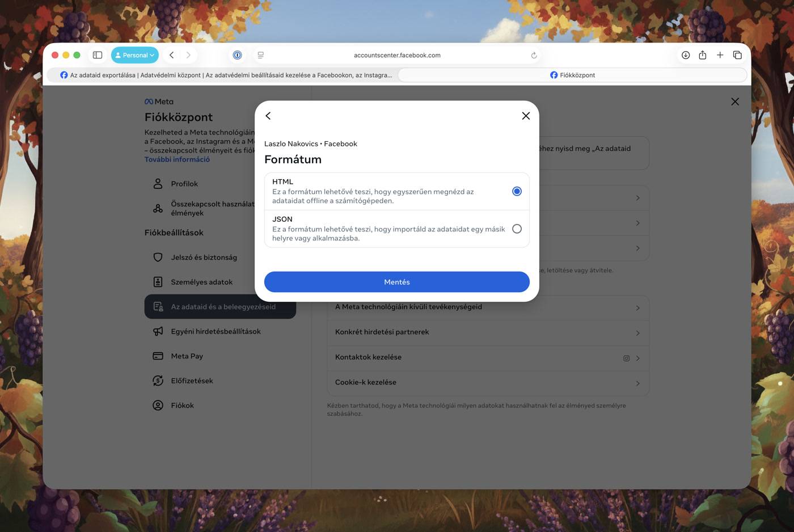Select the JSON format radio button

coord(517,229)
